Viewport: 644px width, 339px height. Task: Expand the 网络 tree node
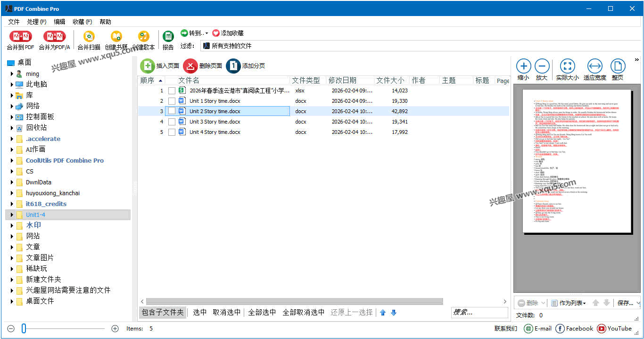point(12,106)
